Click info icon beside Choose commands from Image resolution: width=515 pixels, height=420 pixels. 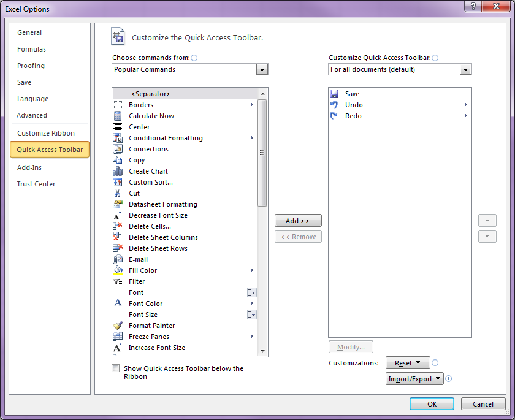[194, 58]
